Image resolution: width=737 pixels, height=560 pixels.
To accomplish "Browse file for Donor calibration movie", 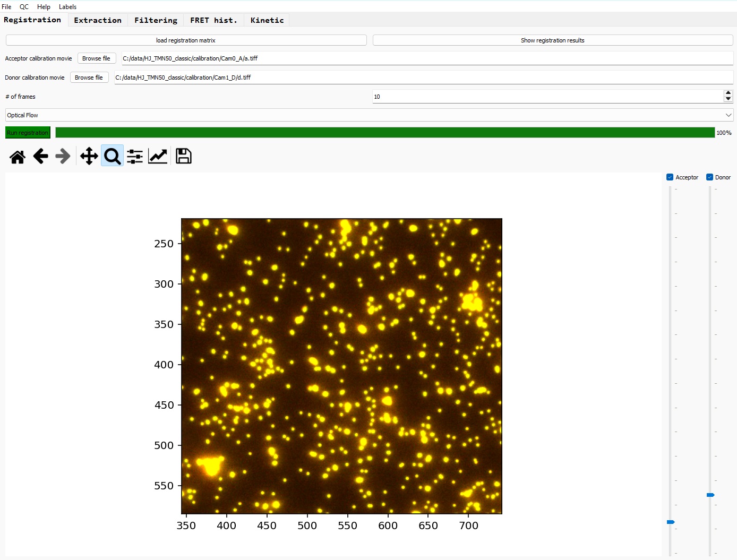I will (x=89, y=77).
